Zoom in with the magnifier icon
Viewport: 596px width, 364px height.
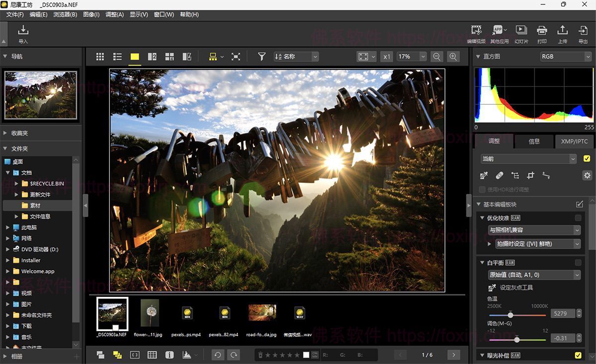pyautogui.click(x=453, y=56)
